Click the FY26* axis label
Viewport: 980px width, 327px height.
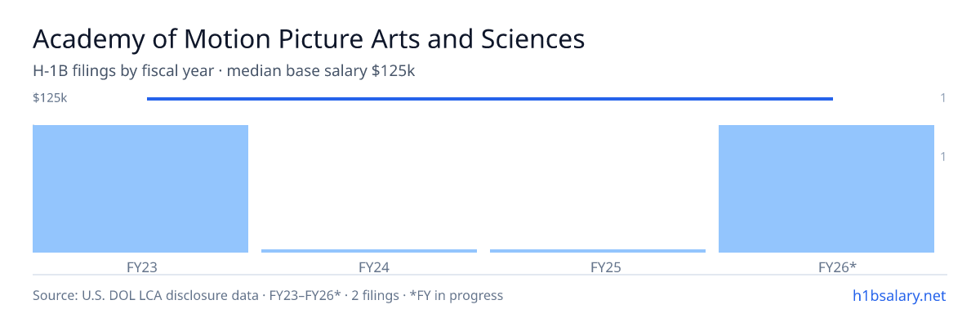[x=826, y=267]
